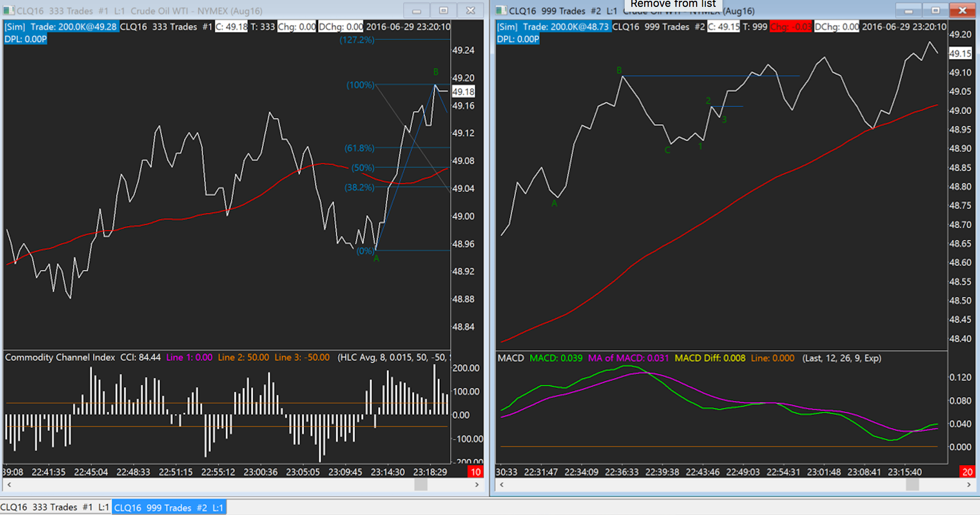Minimize the CLQ16 333 Trades chart window

point(417,10)
